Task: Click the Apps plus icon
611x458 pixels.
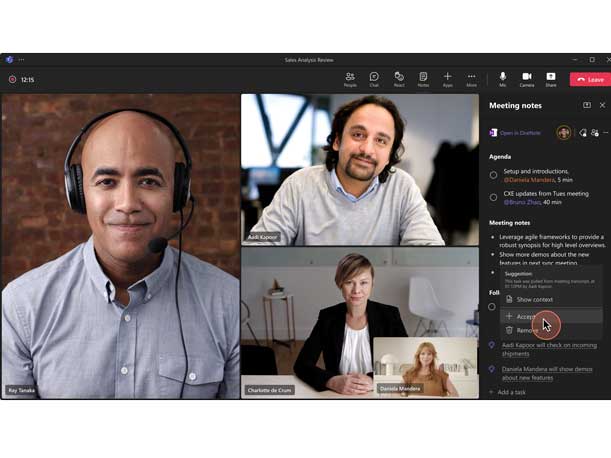Action: pyautogui.click(x=447, y=79)
